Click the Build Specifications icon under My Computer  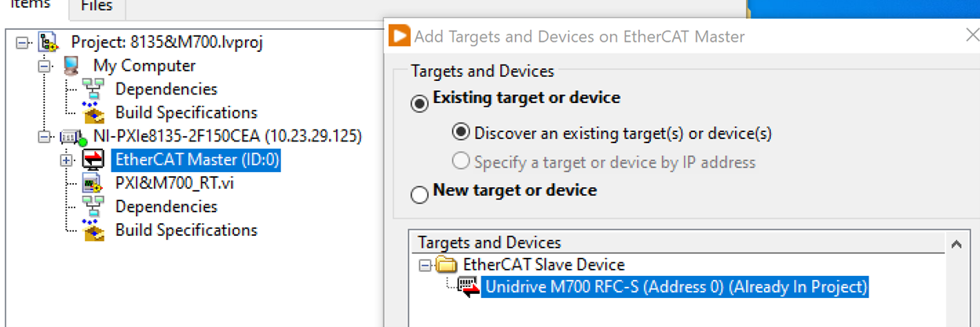click(x=93, y=113)
